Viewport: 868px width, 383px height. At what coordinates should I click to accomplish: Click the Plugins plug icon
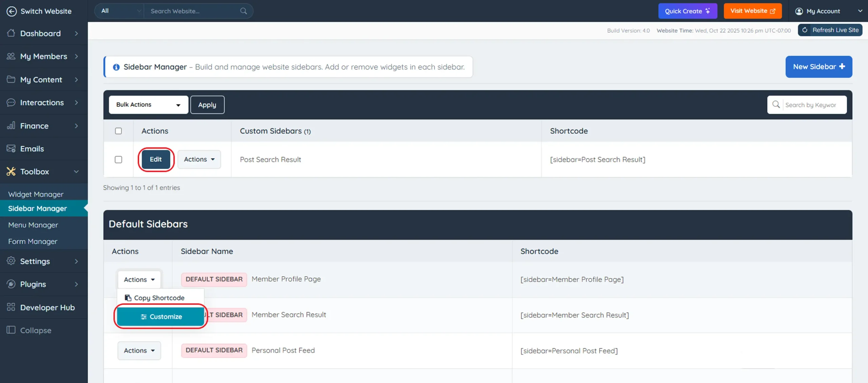11,284
